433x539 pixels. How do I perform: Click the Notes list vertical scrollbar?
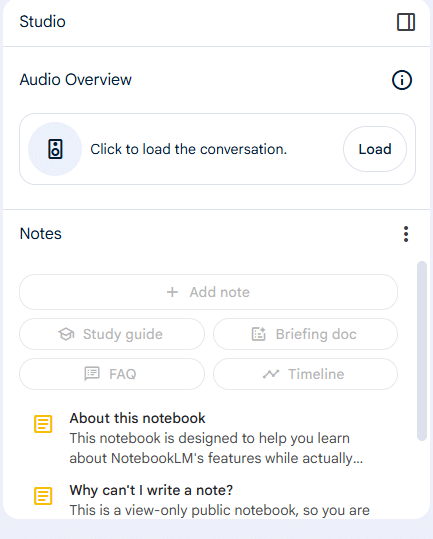(x=422, y=351)
